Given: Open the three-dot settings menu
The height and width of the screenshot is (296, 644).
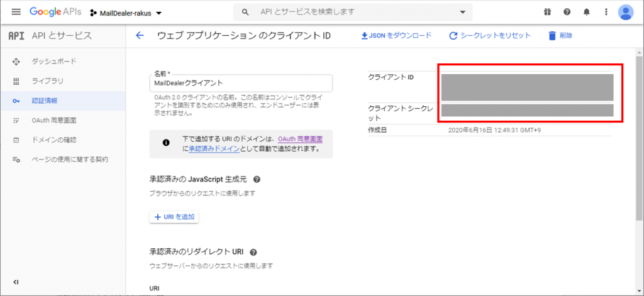Looking at the screenshot, I should [606, 12].
